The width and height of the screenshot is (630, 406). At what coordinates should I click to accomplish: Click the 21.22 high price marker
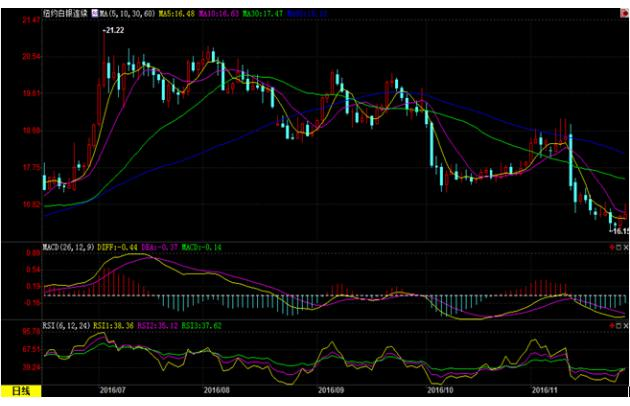click(x=114, y=30)
